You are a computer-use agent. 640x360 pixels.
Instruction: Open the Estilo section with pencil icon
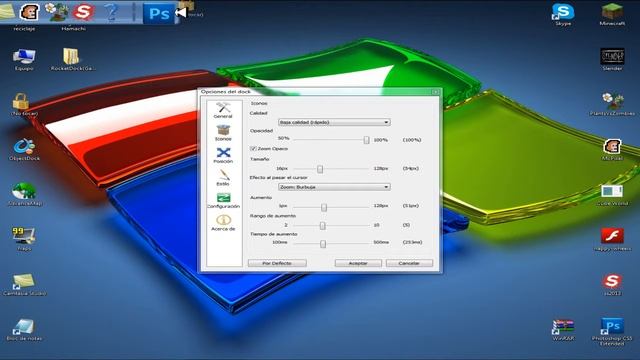223,178
